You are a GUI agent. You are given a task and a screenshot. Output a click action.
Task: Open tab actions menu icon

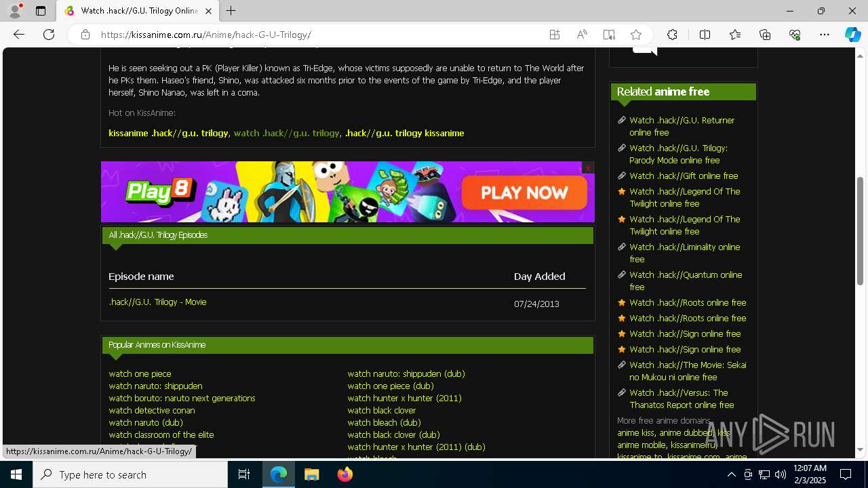pyautogui.click(x=41, y=11)
